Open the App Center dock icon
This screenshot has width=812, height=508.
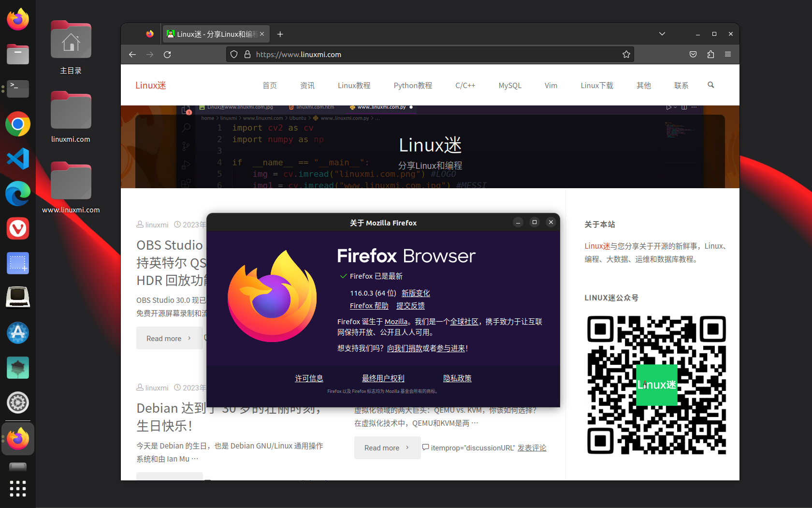18,333
